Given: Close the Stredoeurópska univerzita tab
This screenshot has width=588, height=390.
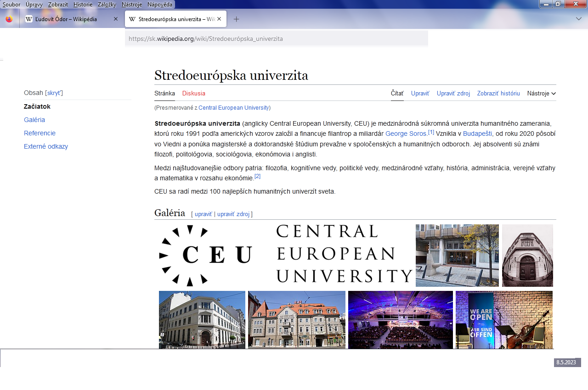Looking at the screenshot, I should point(219,19).
